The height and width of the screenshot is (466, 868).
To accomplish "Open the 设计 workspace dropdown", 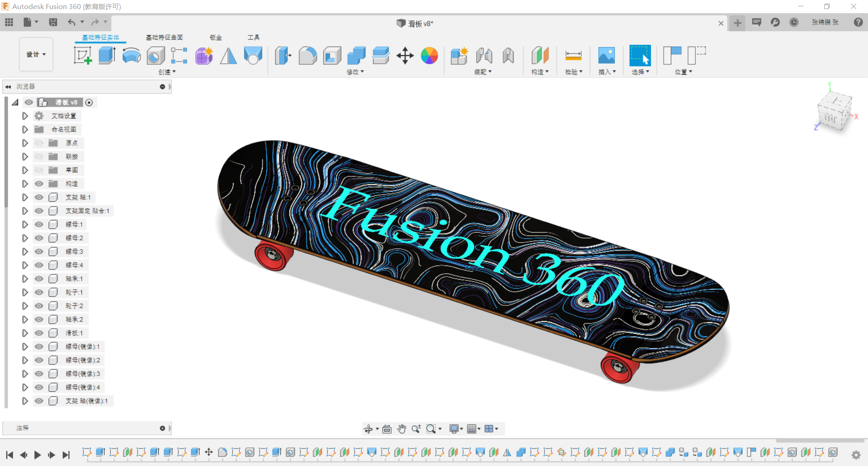I will 36,54.
